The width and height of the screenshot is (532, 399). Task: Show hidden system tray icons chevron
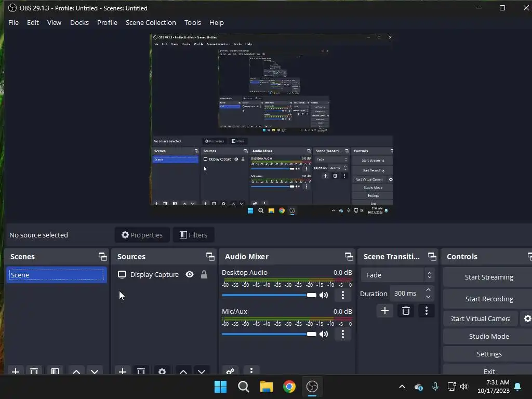402,387
